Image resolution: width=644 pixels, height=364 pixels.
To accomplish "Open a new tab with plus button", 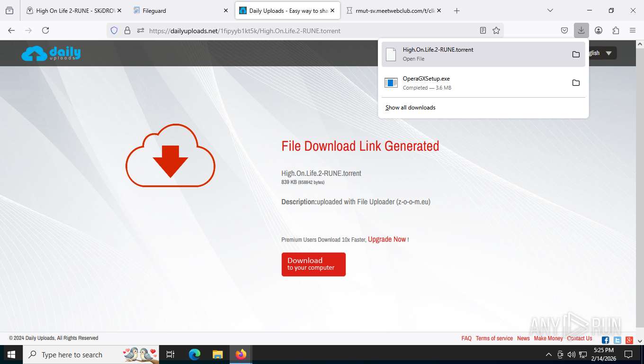I will pos(456,10).
